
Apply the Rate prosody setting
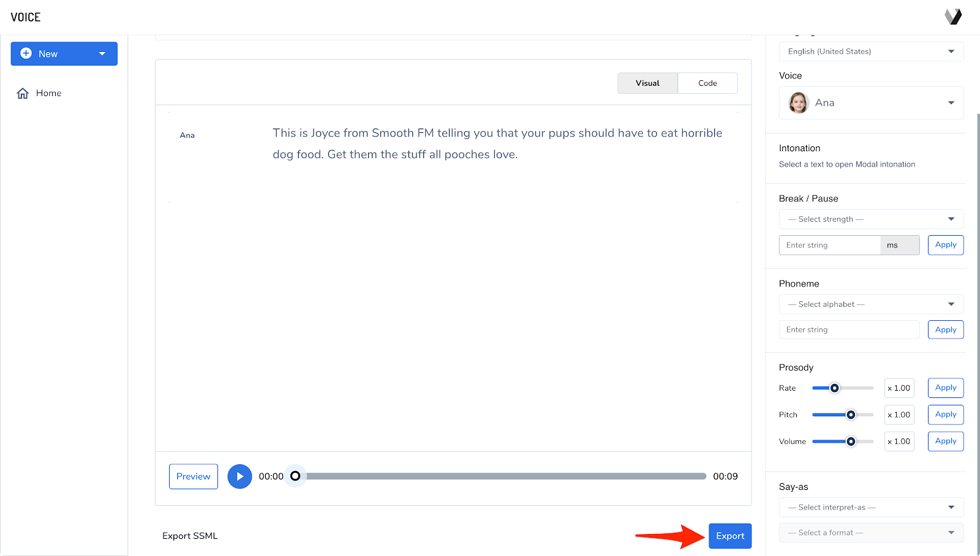click(x=945, y=388)
